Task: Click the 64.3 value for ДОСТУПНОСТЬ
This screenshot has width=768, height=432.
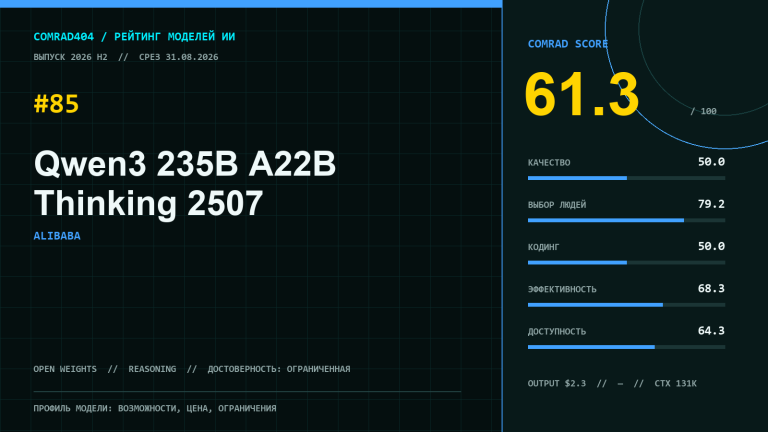Action: coord(711,331)
